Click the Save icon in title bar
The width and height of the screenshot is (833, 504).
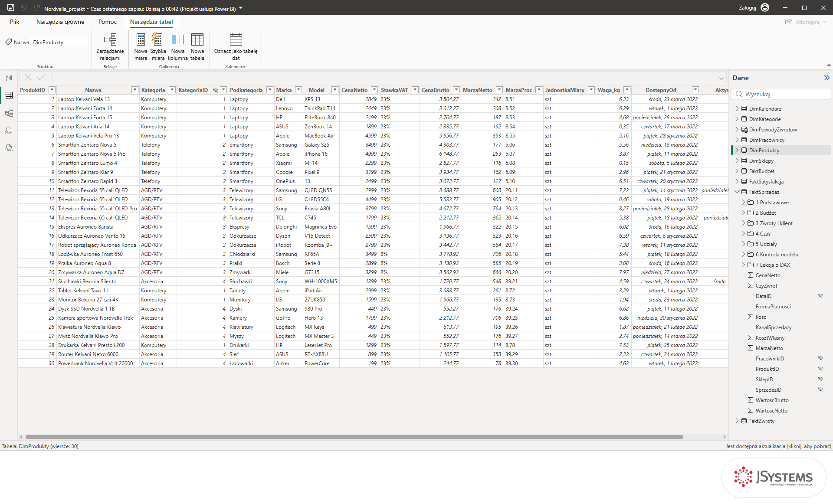coord(10,8)
